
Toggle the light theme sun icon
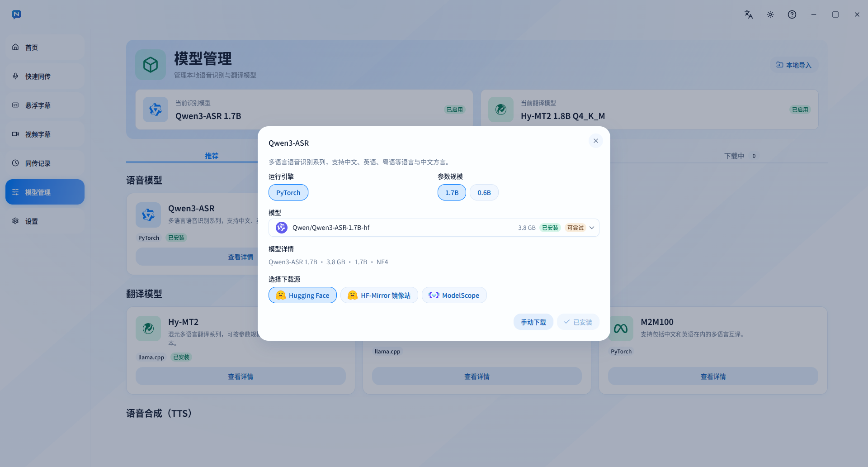click(770, 14)
